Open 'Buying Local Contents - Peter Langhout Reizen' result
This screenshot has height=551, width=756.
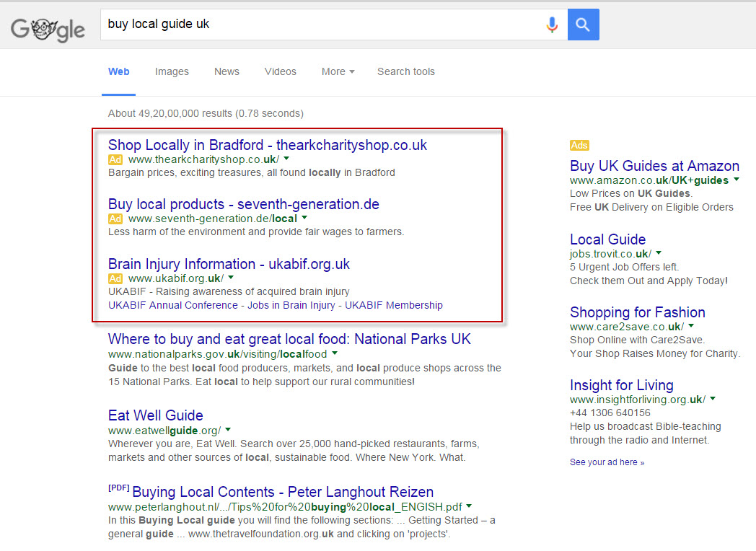click(283, 492)
